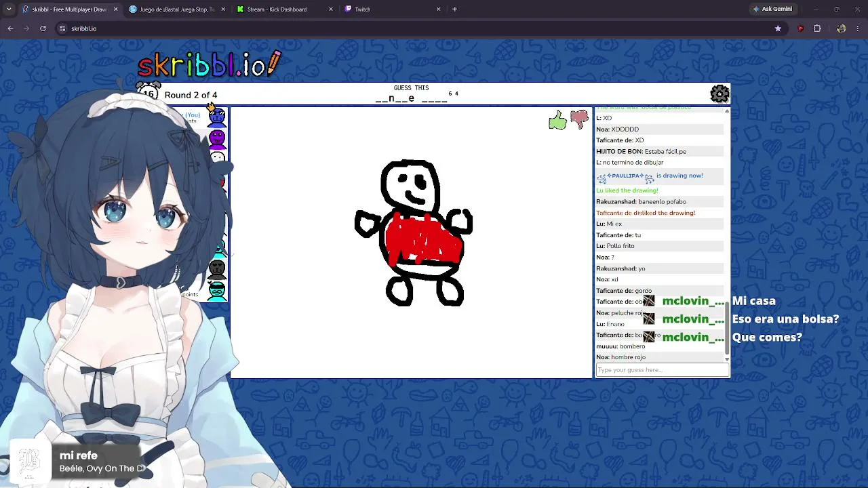Screen dimensions: 868x488
Task: Click message 'HIJITO DE BON: Estaba fácil pe'
Action: (641, 152)
